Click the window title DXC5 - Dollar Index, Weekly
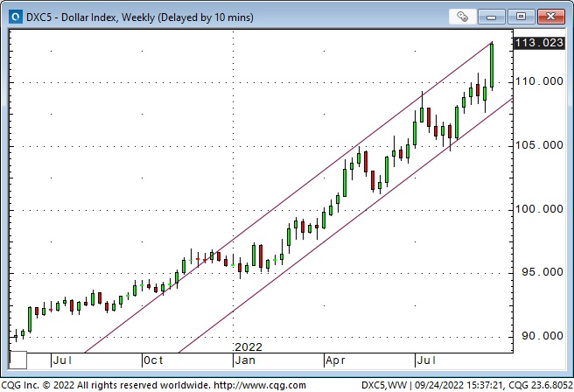Viewport: 574px width, 392px height. pos(139,17)
